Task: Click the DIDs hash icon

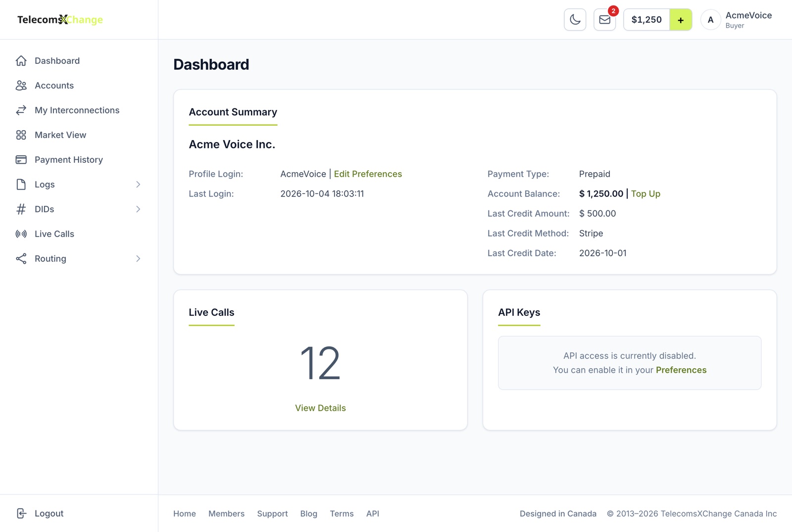Action: (x=21, y=209)
